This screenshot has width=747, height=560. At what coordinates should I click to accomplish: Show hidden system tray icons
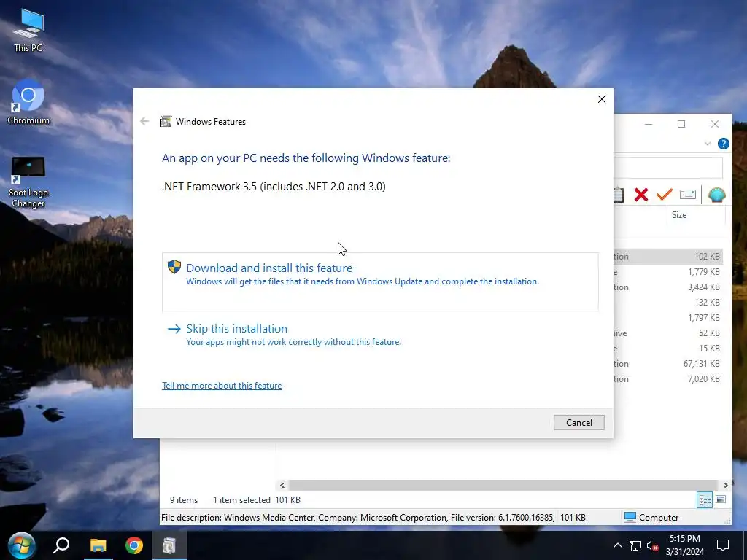tap(617, 545)
